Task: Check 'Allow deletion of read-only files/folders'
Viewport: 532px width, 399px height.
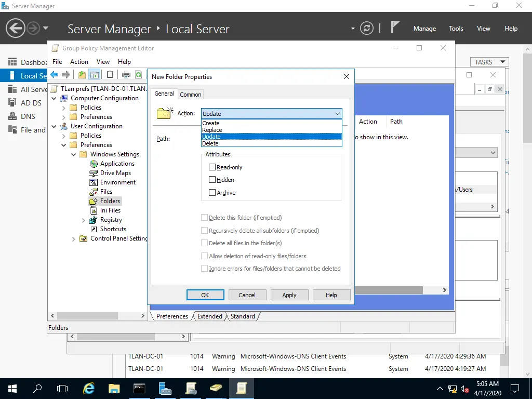Action: [204, 256]
